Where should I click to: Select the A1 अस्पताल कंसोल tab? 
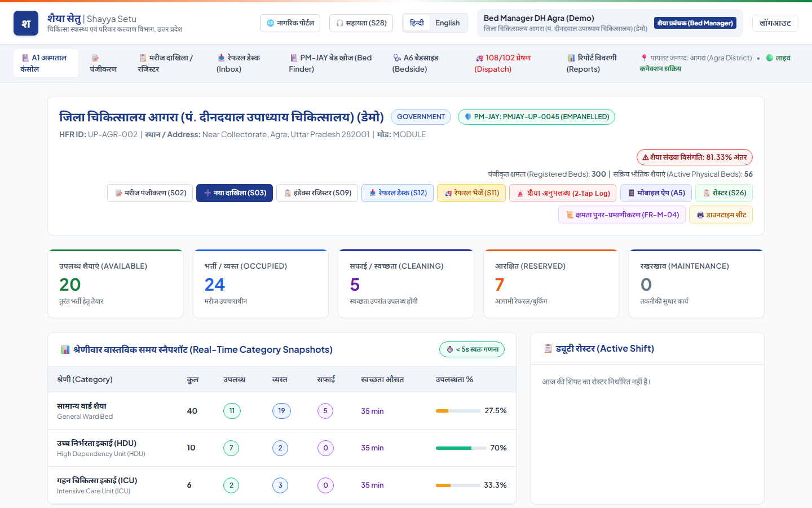46,63
